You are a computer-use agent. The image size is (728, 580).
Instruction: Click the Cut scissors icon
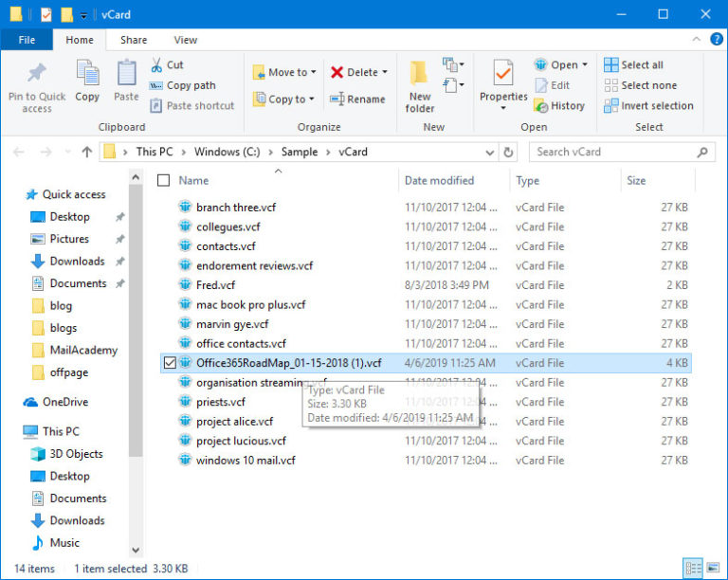pyautogui.click(x=156, y=65)
